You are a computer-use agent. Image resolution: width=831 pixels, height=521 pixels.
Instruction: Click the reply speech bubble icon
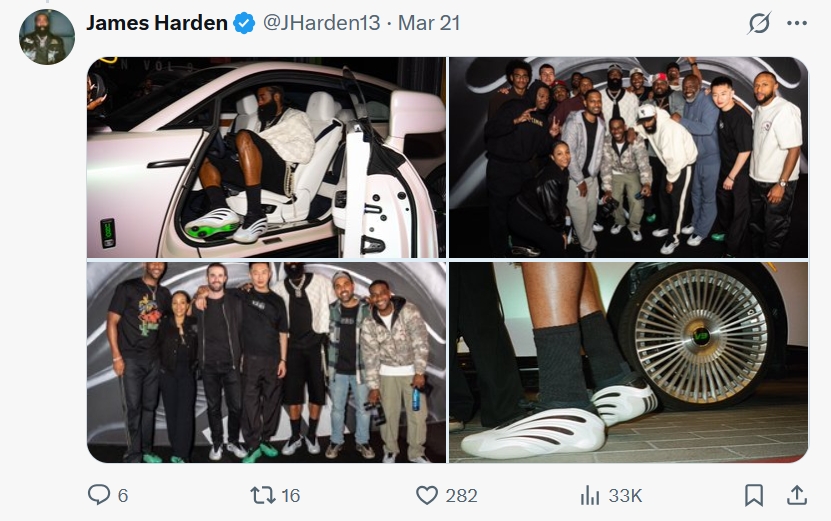[x=99, y=494]
